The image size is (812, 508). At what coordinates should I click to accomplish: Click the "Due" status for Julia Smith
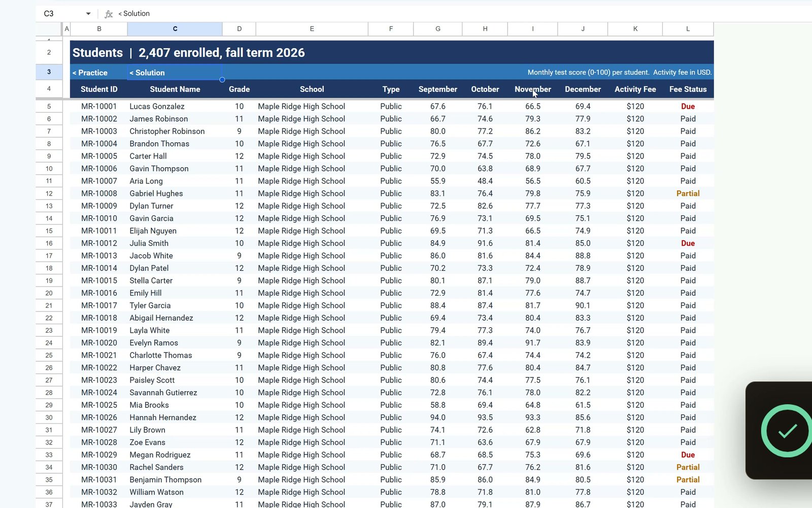(688, 243)
